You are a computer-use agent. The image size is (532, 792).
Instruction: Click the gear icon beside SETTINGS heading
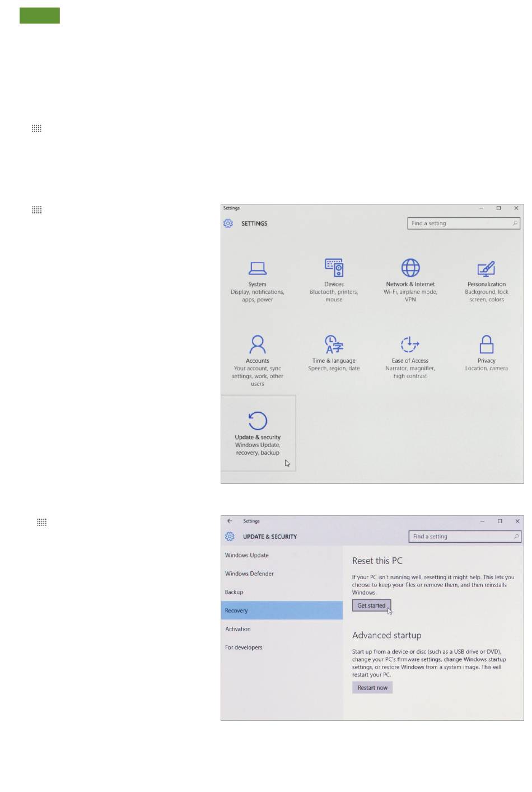pos(228,223)
